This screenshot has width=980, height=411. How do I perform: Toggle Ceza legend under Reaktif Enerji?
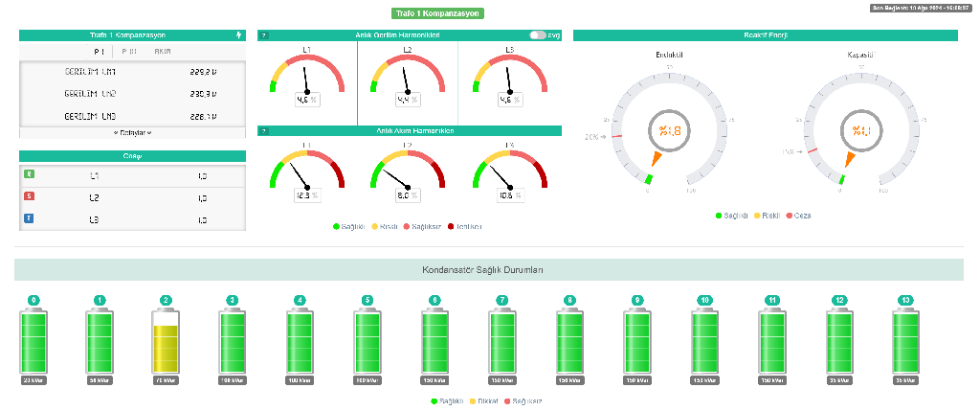799,216
